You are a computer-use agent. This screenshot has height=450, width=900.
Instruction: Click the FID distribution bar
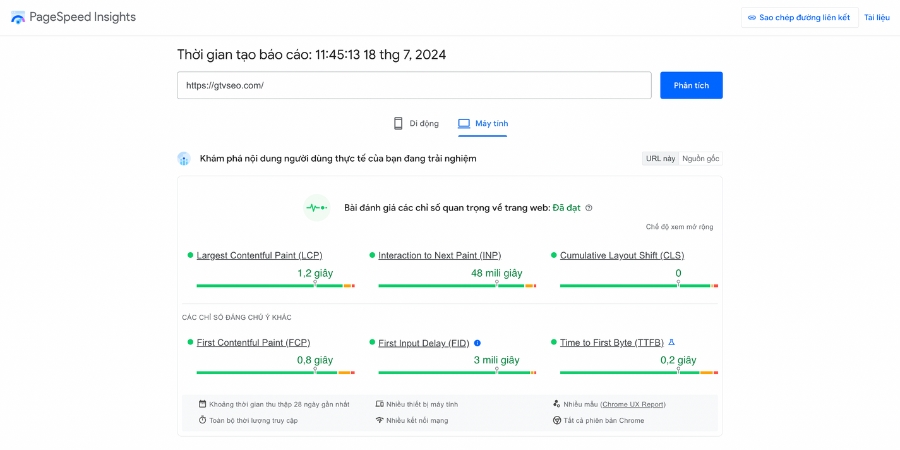pyautogui.click(x=457, y=373)
